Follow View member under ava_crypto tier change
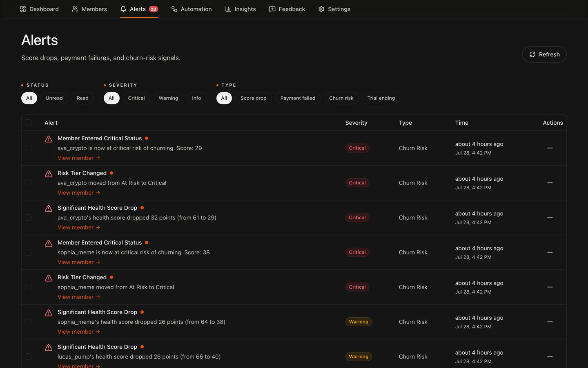 (x=79, y=193)
